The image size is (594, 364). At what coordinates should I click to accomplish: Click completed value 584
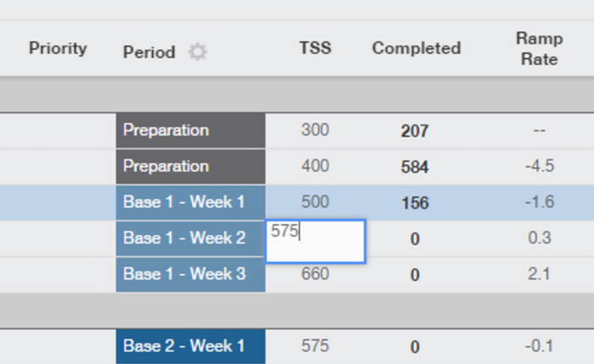pos(415,167)
